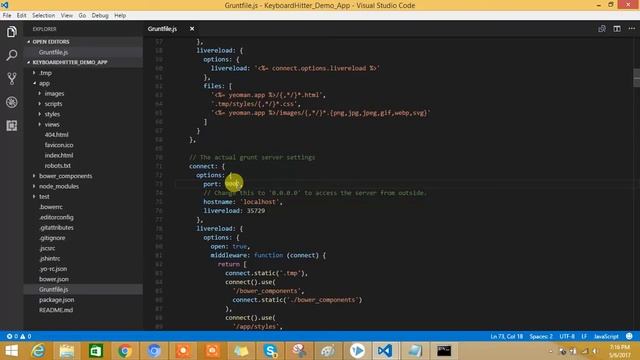This screenshot has width=640, height=360.
Task: Change end of line sequence LF
Action: [584, 336]
